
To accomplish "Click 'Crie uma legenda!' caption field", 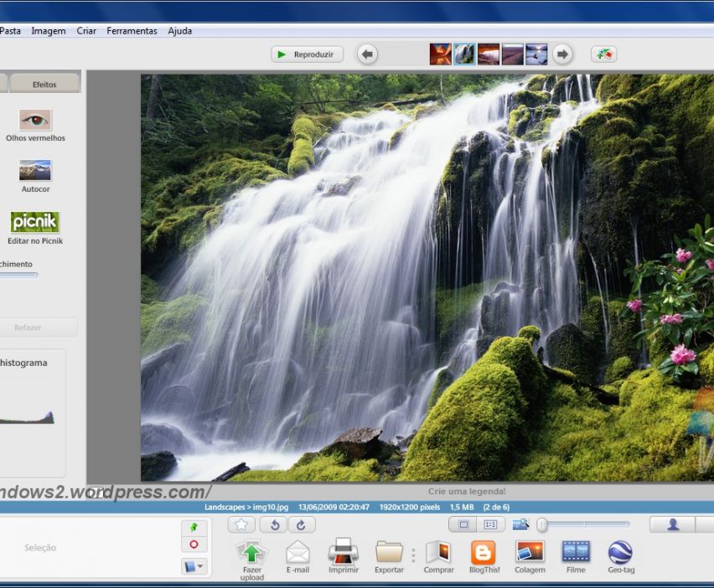I will click(x=467, y=492).
